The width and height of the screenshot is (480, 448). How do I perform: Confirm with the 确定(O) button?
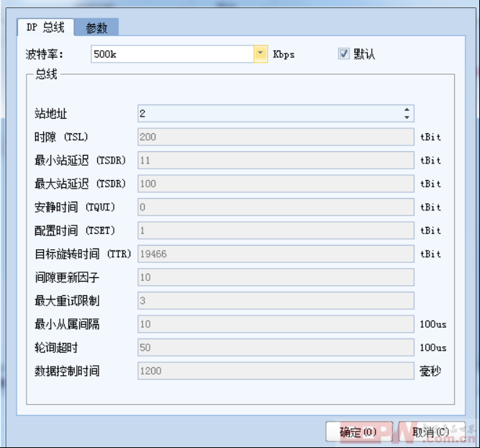point(359,431)
